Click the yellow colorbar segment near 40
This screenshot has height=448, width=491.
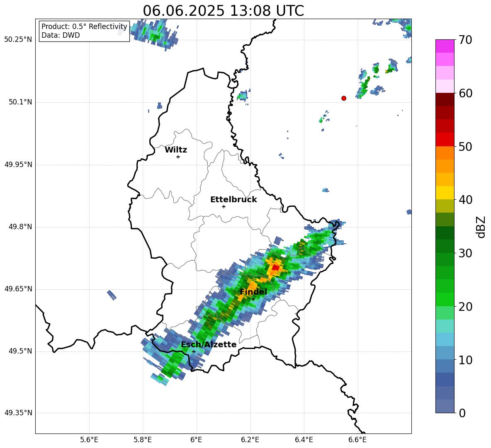[x=445, y=192]
